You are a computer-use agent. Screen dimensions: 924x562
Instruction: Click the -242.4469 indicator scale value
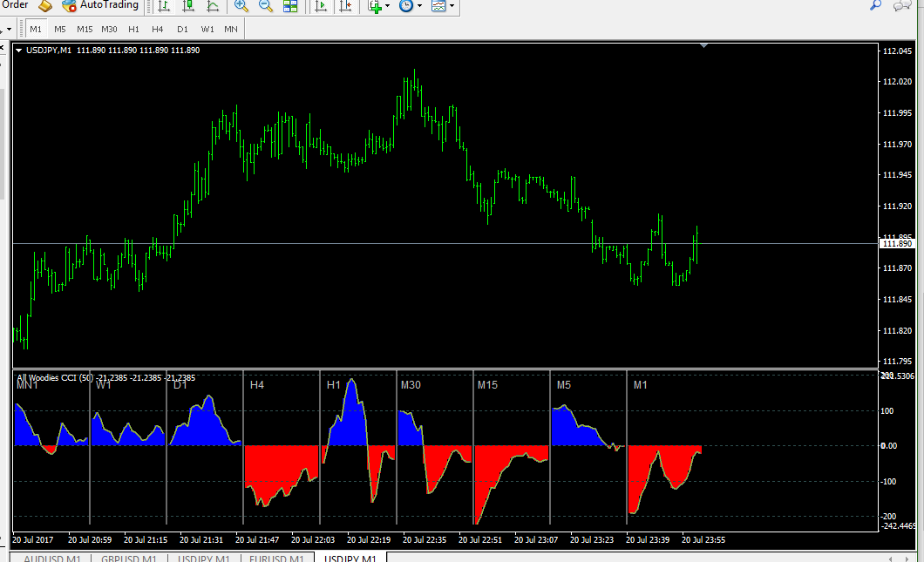coord(899,525)
